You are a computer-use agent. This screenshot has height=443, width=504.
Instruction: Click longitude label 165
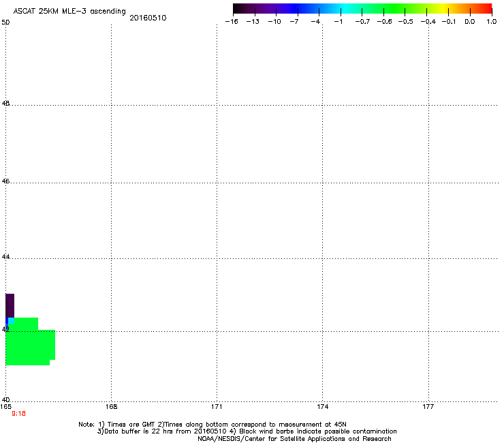pos(5,407)
